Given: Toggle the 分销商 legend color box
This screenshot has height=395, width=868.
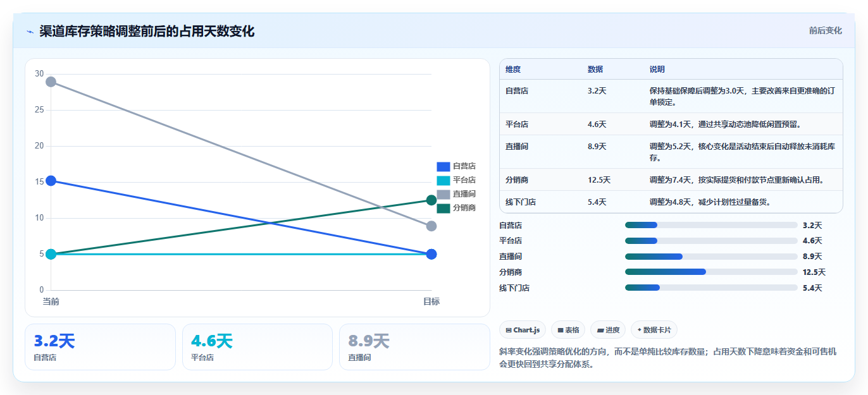Looking at the screenshot, I should pos(443,208).
